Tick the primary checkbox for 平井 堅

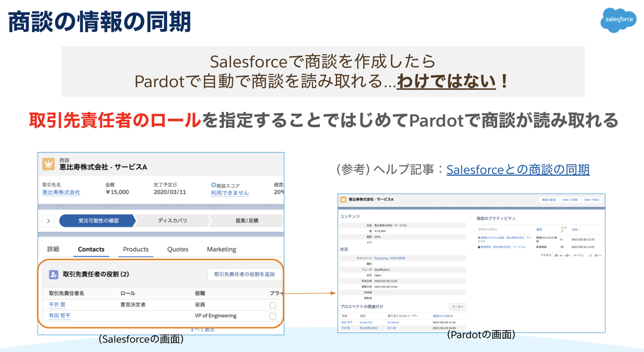point(273,305)
